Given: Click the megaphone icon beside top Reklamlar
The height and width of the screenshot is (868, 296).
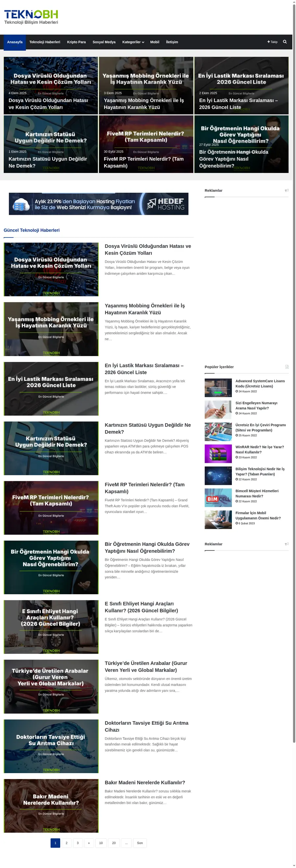Looking at the screenshot, I should coord(286,190).
